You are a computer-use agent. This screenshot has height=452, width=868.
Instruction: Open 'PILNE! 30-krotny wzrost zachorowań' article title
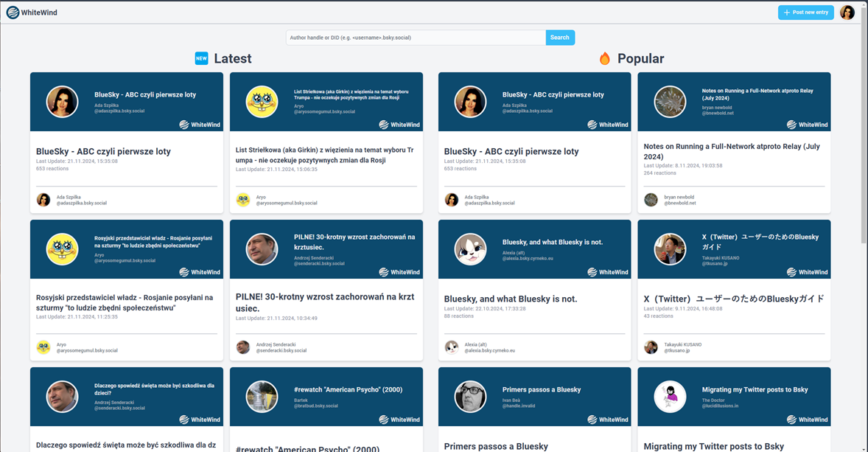click(x=325, y=302)
